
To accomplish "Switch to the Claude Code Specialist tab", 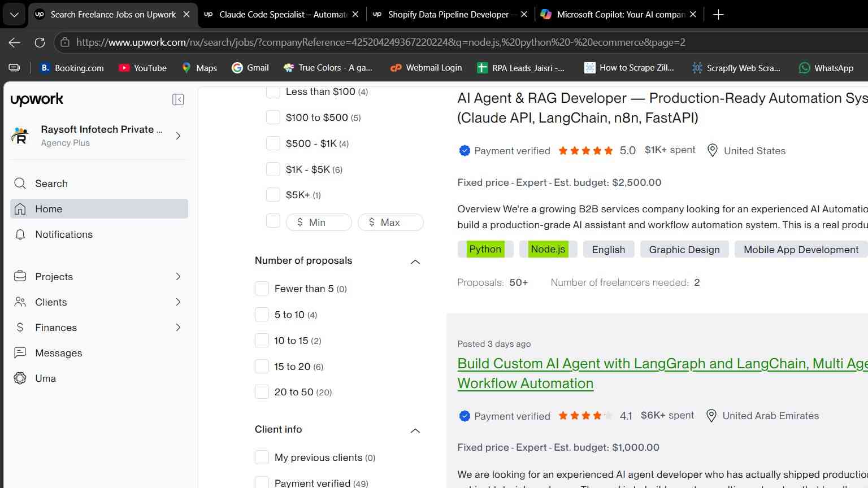I will point(281,15).
